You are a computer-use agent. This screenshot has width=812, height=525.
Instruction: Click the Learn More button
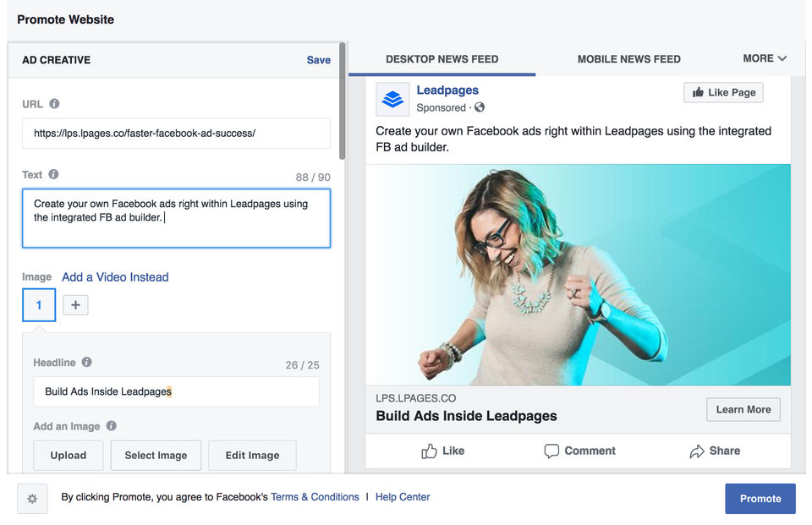[x=743, y=409]
